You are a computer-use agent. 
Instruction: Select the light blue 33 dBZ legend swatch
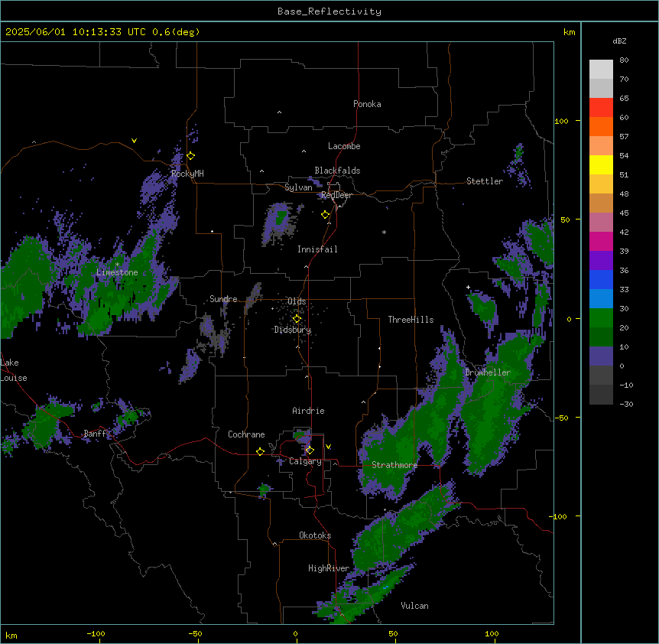[x=601, y=299]
